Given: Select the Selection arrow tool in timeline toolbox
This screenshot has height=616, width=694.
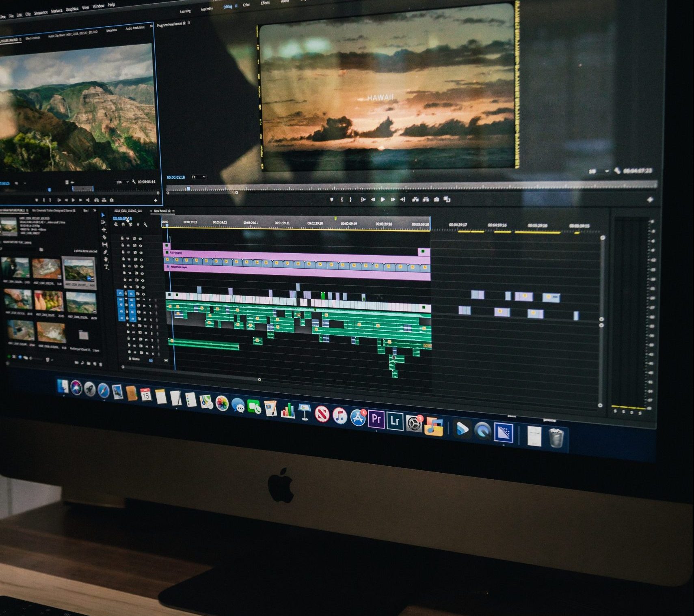Looking at the screenshot, I should pos(103,215).
